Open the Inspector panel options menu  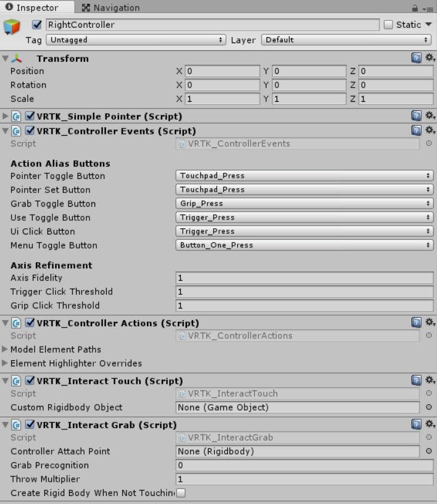click(x=428, y=9)
